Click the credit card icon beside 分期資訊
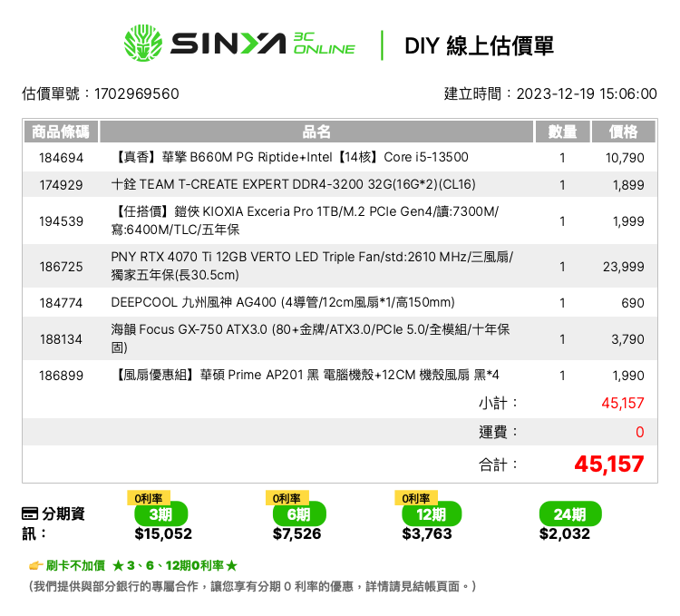This screenshot has height=616, width=680. [30, 513]
